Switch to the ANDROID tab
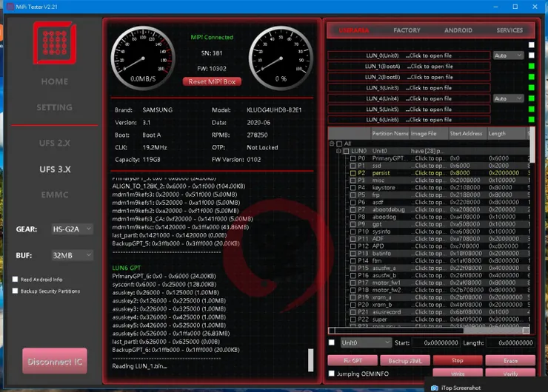This screenshot has height=392, width=548. 458,30
